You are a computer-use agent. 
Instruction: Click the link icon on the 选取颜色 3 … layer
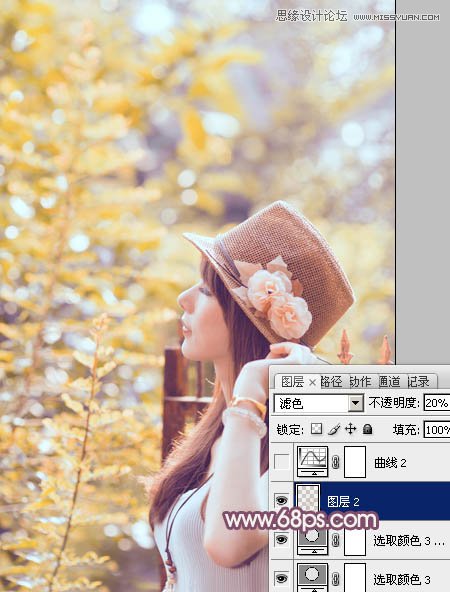pos(335,540)
